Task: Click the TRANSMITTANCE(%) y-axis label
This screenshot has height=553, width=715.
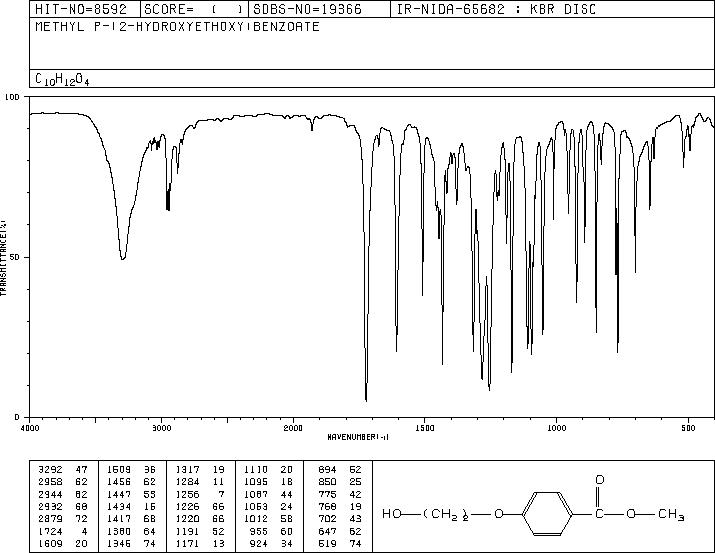Action: pos(3,258)
